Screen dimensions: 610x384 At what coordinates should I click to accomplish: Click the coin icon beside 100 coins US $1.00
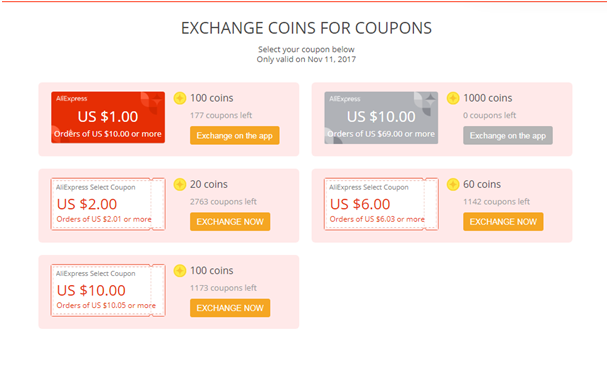(180, 98)
